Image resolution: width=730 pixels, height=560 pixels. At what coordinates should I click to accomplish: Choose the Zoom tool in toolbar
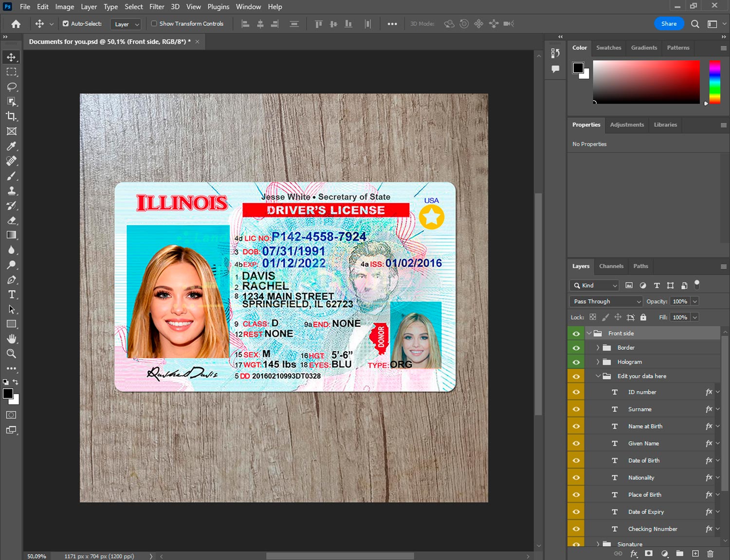[x=12, y=354]
